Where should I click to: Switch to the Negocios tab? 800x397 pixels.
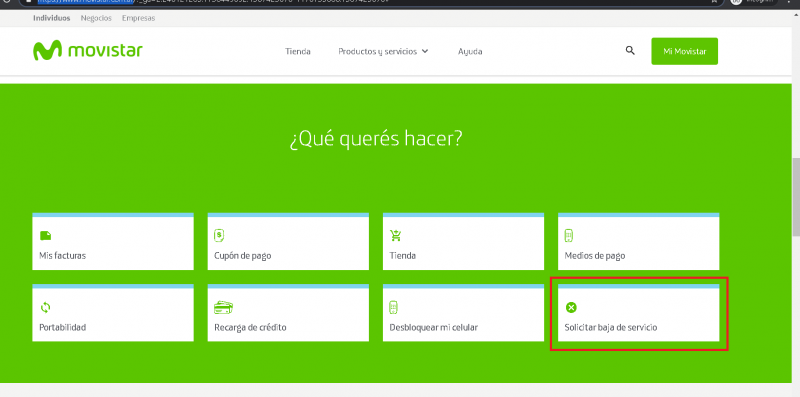(x=96, y=18)
